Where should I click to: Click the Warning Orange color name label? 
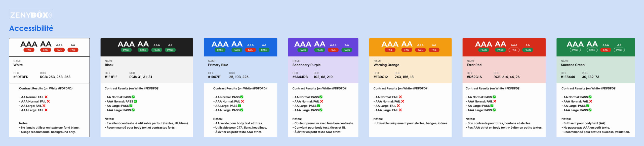coord(386,65)
